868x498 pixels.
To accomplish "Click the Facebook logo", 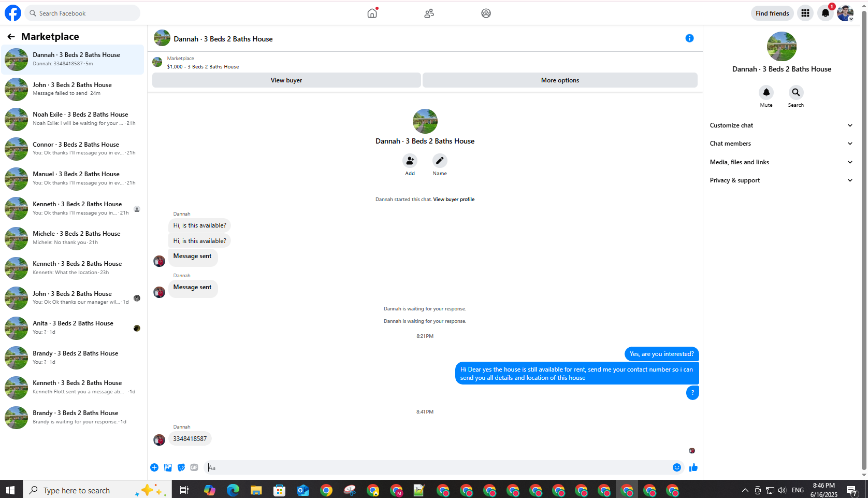I will pos(13,13).
